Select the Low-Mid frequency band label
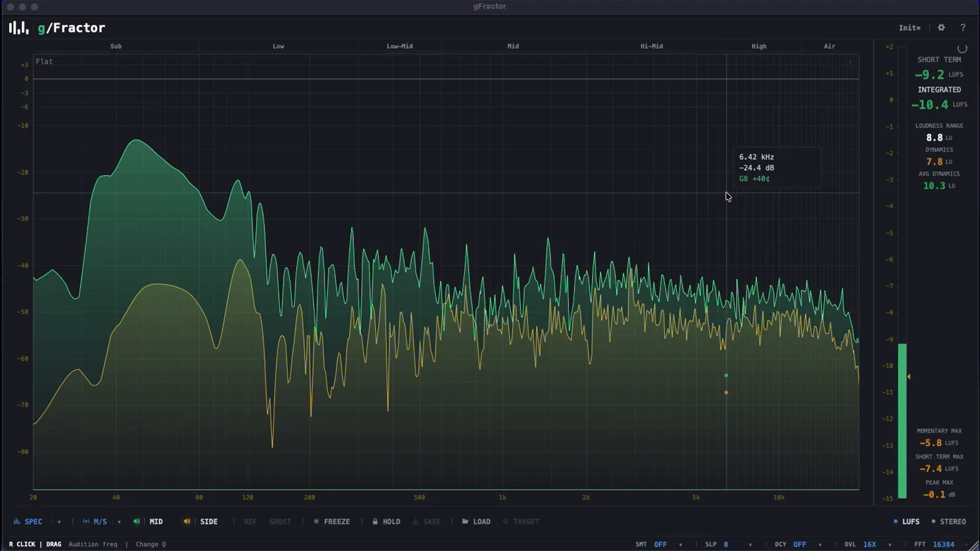This screenshot has width=980, height=551. pos(399,46)
